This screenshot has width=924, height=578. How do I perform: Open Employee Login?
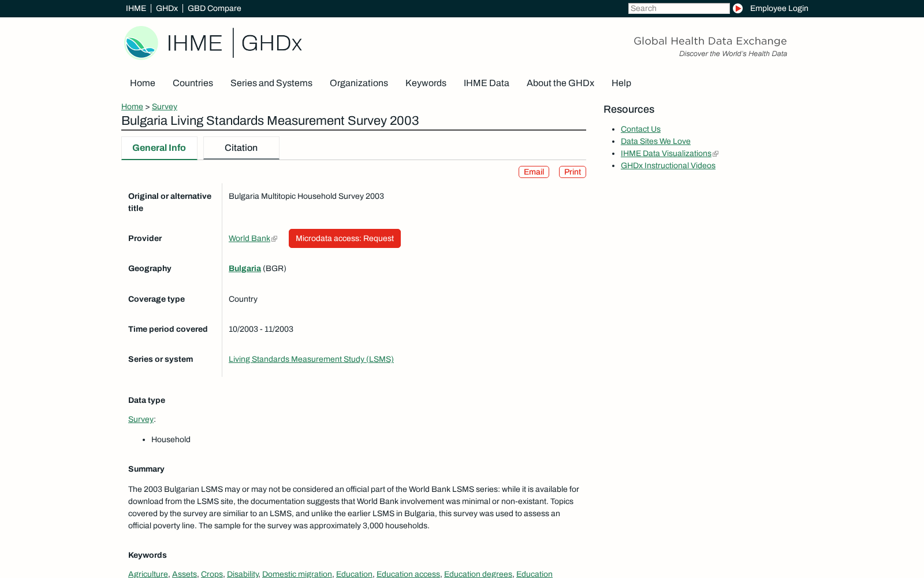coord(779,8)
